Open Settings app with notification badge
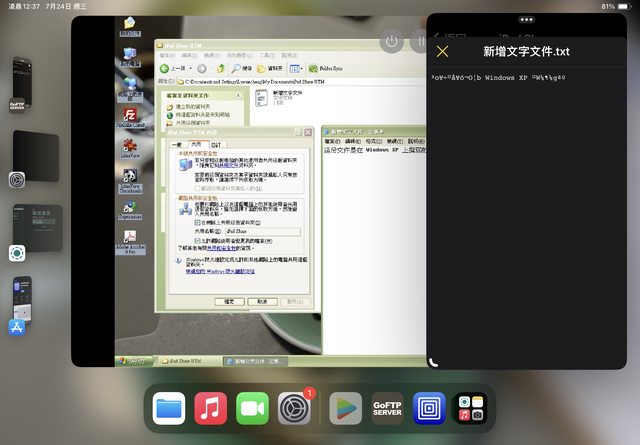 (x=294, y=408)
